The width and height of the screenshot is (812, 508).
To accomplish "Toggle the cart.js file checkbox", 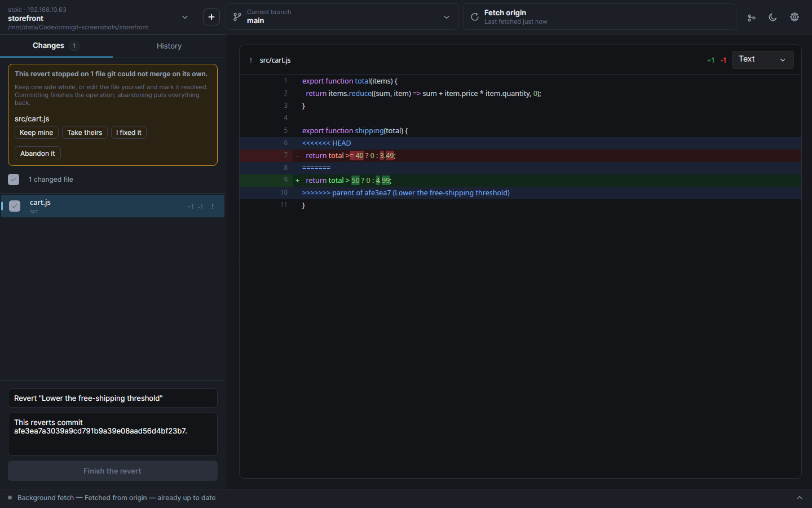I will pyautogui.click(x=15, y=206).
